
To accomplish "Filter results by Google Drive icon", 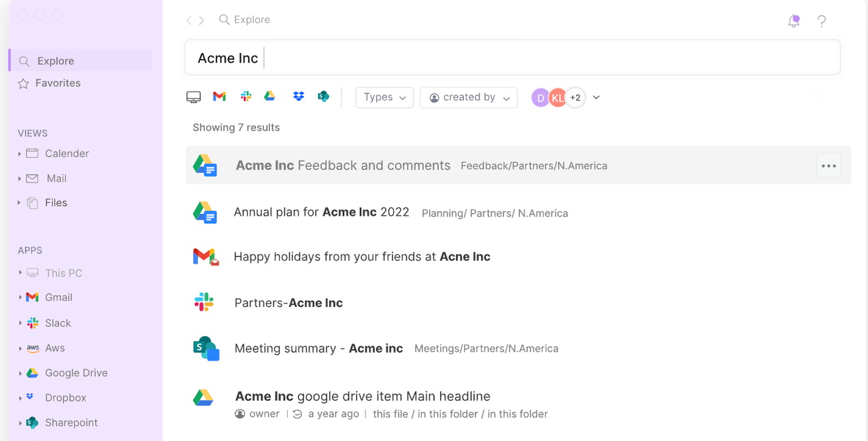I will tap(270, 97).
